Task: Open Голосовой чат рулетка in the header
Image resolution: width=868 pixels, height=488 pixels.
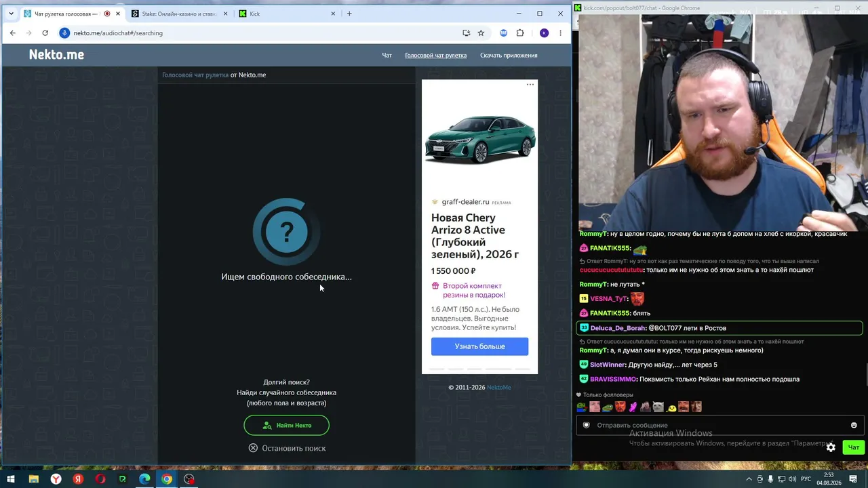Action: (x=435, y=56)
